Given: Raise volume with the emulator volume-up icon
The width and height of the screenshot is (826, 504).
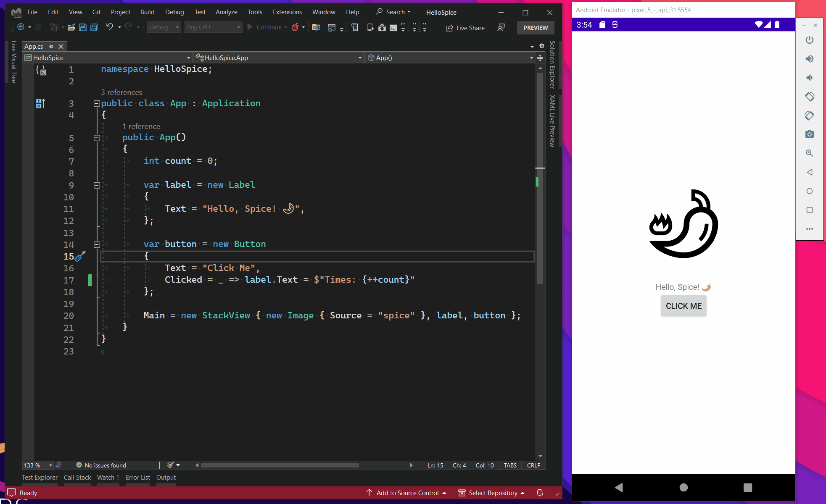Looking at the screenshot, I should coord(809,59).
